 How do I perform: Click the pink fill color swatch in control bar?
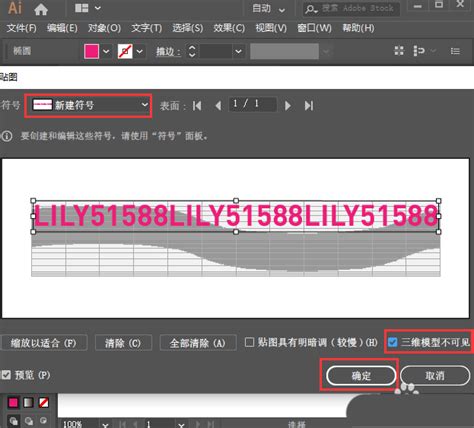(x=91, y=51)
